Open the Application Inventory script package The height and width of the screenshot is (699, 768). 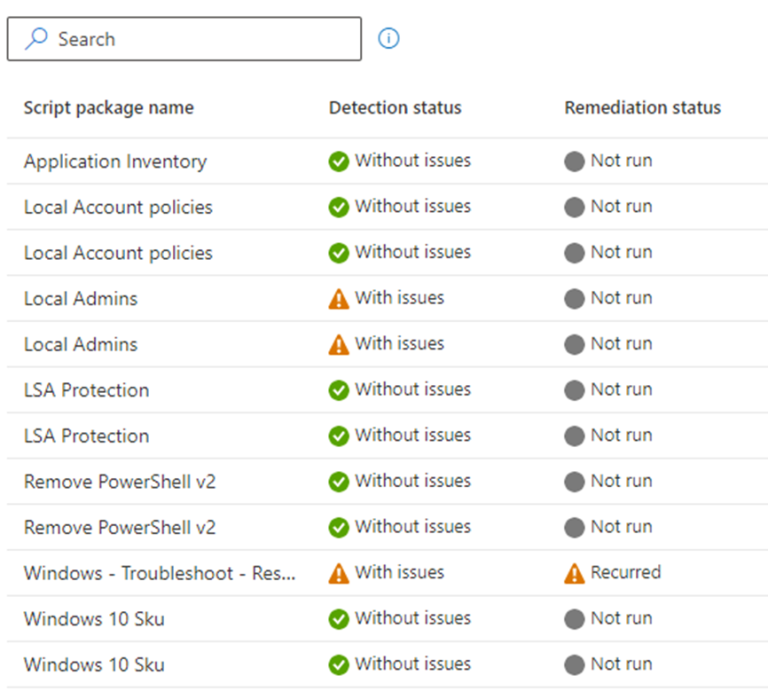(x=115, y=161)
